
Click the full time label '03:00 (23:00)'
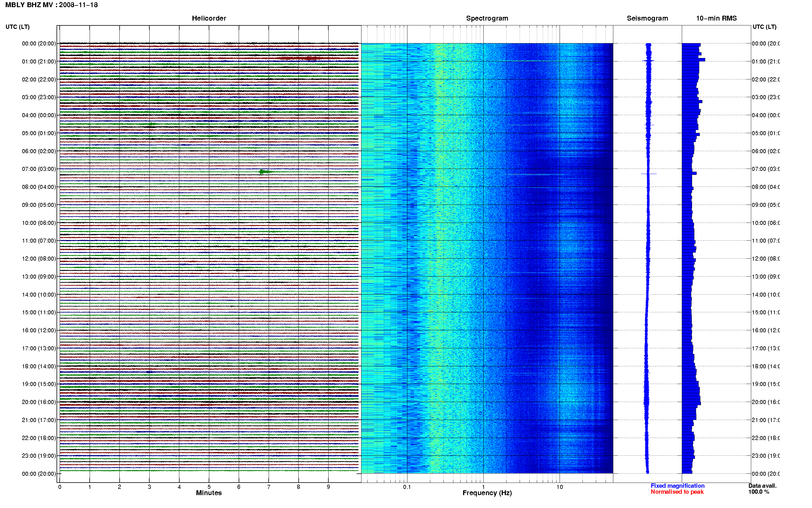pyautogui.click(x=39, y=97)
